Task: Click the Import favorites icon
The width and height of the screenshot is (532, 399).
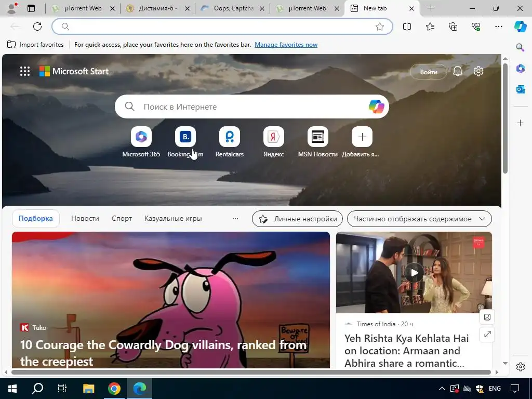Action: 11,45
